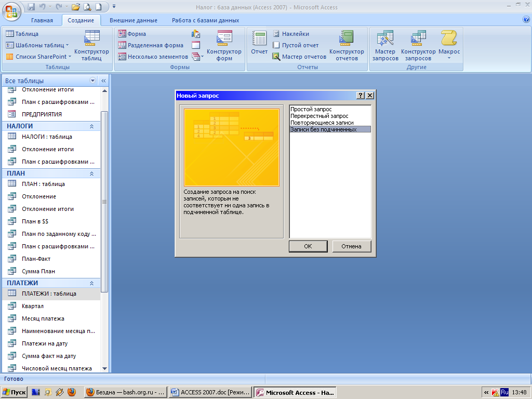Click print preview icon in quick access

click(87, 7)
